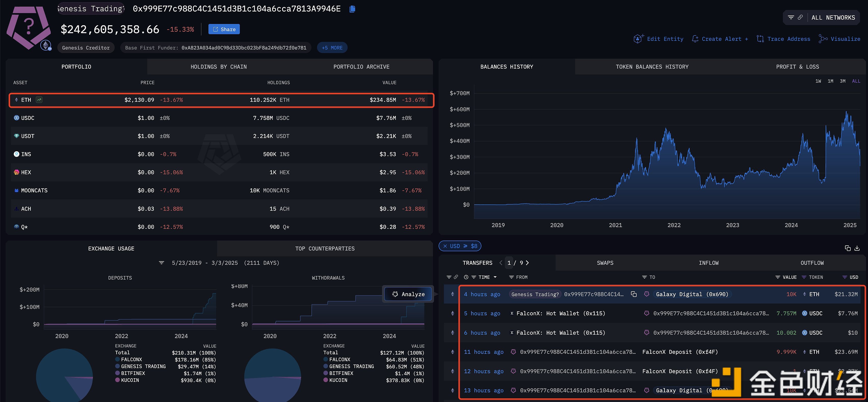This screenshot has height=402, width=868.
Task: Expand the +5 MORE labels
Action: point(332,48)
